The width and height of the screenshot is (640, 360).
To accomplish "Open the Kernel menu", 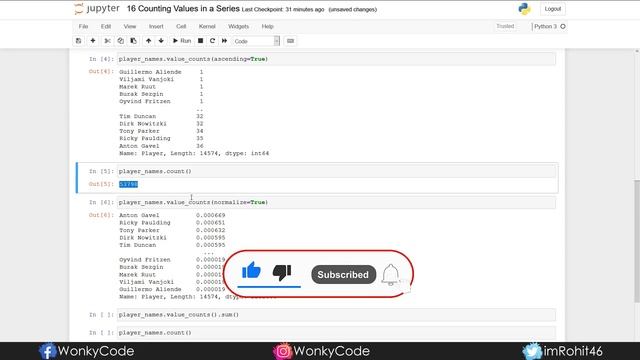I will click(207, 26).
